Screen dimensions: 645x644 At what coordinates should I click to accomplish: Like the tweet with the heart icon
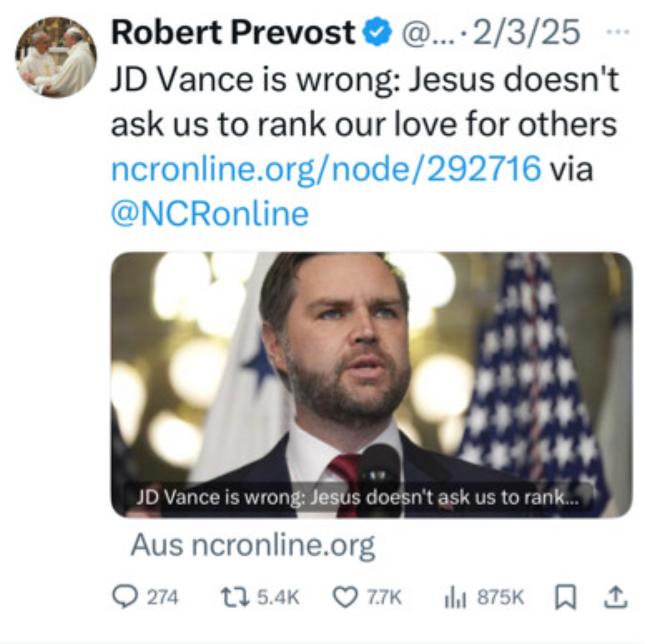click(x=345, y=597)
